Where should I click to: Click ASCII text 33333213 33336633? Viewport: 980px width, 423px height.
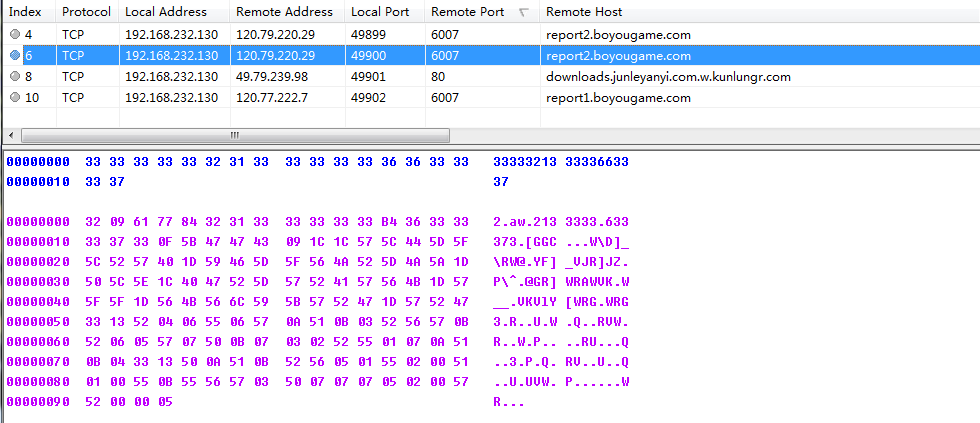(x=561, y=162)
